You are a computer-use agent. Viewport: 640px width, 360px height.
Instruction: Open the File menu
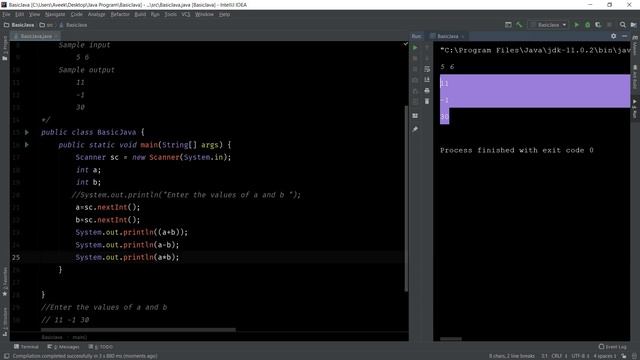pos(6,14)
